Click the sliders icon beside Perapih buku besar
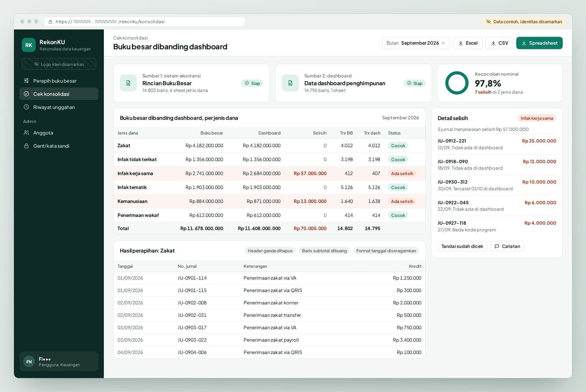Screen dimensions: 586x392 point(26,81)
